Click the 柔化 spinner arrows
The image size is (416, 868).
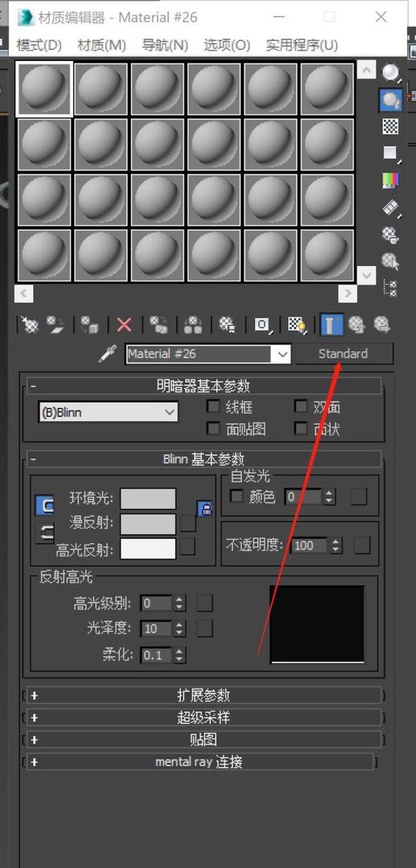tap(179, 656)
